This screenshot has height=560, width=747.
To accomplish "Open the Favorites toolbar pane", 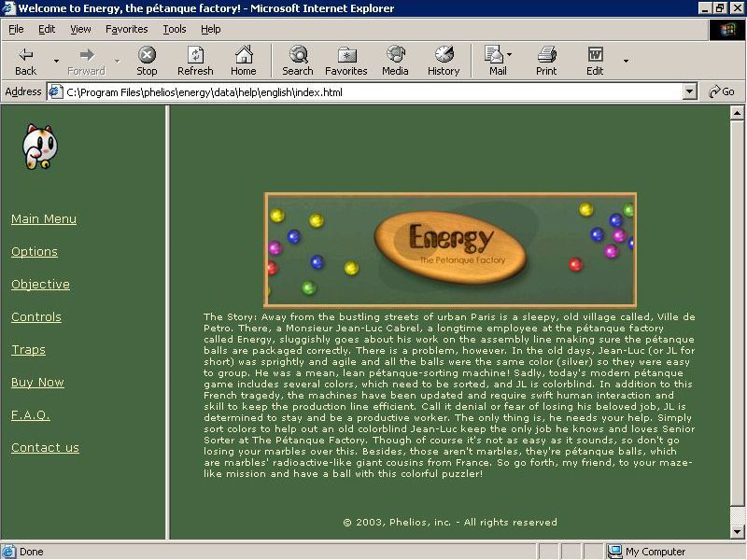I will [x=346, y=62].
